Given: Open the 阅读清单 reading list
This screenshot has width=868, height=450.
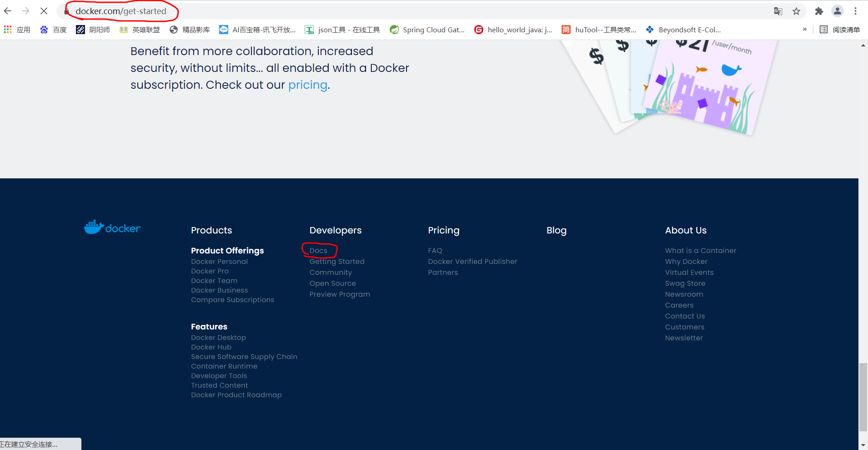Looking at the screenshot, I should (840, 30).
